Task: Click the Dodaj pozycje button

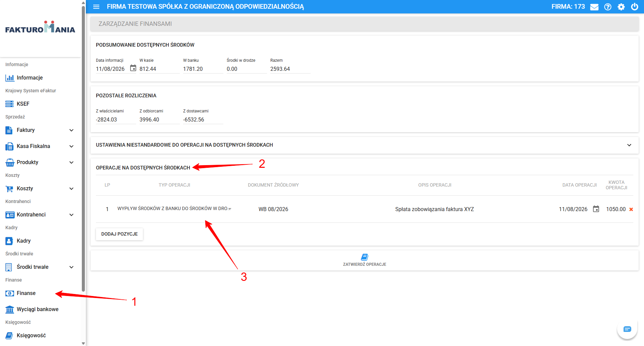Action: click(119, 234)
